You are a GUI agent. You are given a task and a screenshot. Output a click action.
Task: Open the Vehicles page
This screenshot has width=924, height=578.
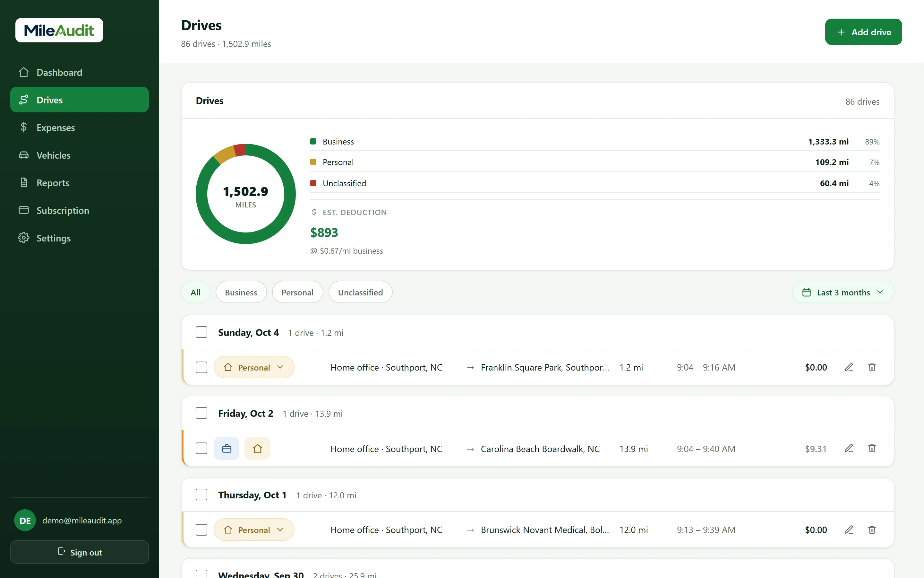click(x=80, y=155)
